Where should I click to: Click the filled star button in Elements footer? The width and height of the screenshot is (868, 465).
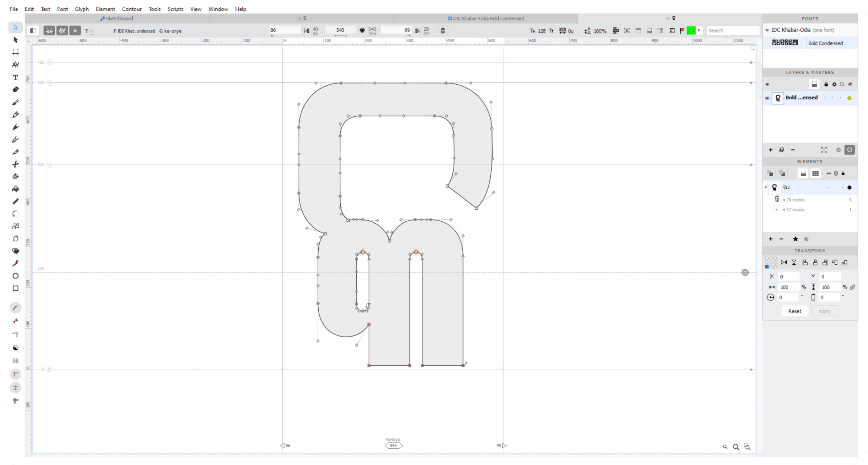(x=795, y=239)
